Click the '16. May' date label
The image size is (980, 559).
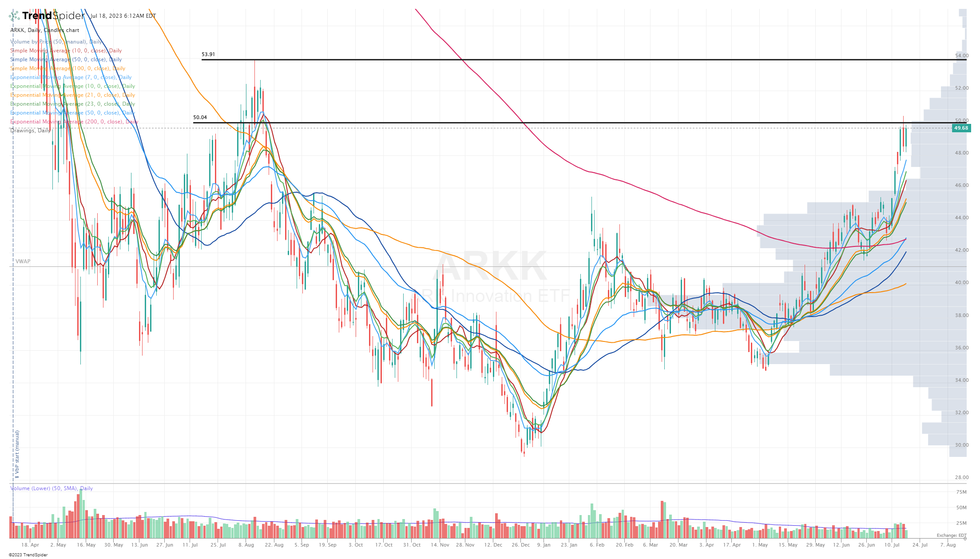86,545
